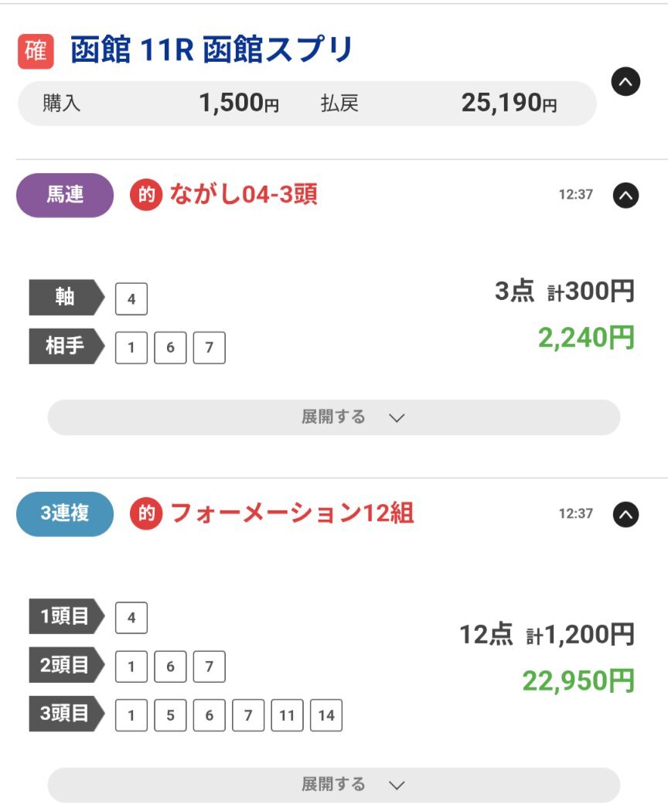Expand the 馬連 bet details with 展開する
Viewport: 668px width, 812px height.
[x=334, y=418]
